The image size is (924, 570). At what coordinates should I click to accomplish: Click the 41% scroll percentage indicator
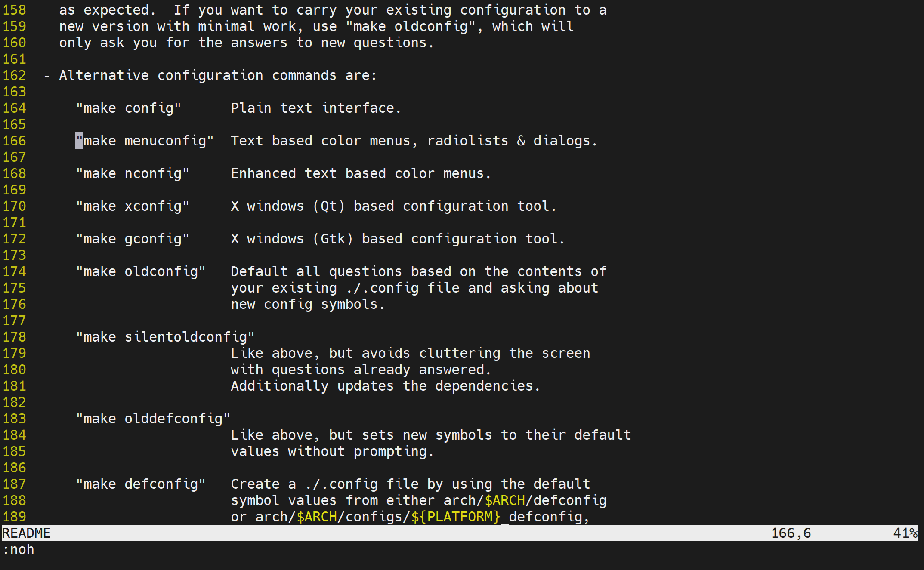905,533
